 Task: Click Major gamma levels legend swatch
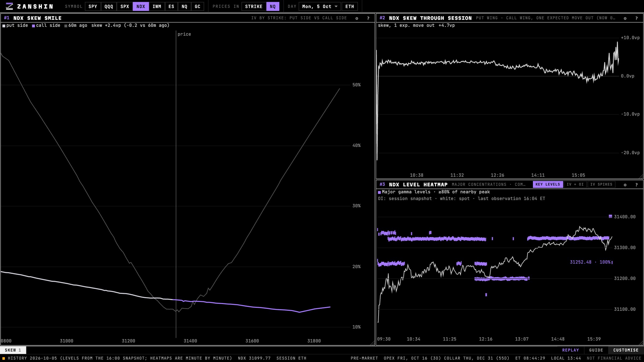click(379, 192)
